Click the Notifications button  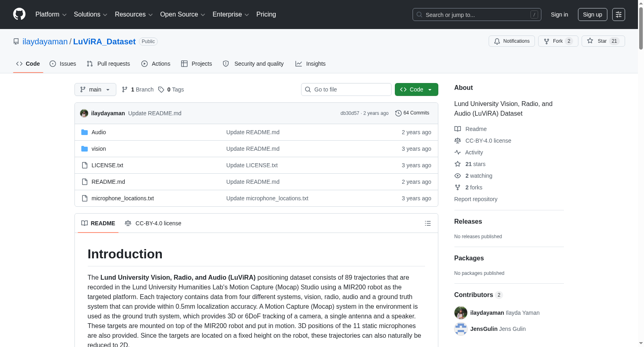pos(512,41)
